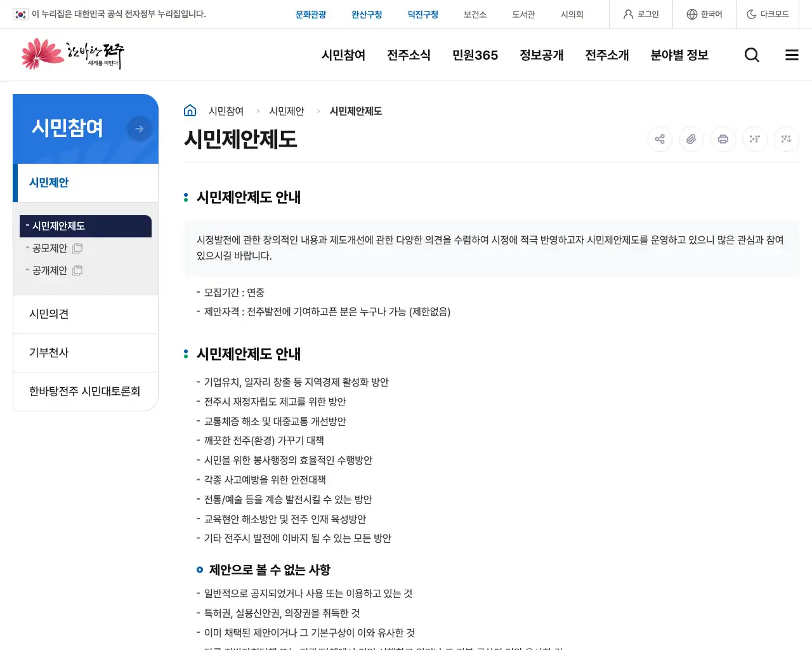
Task: Click the 시민제안제도 page title
Action: 240,139
